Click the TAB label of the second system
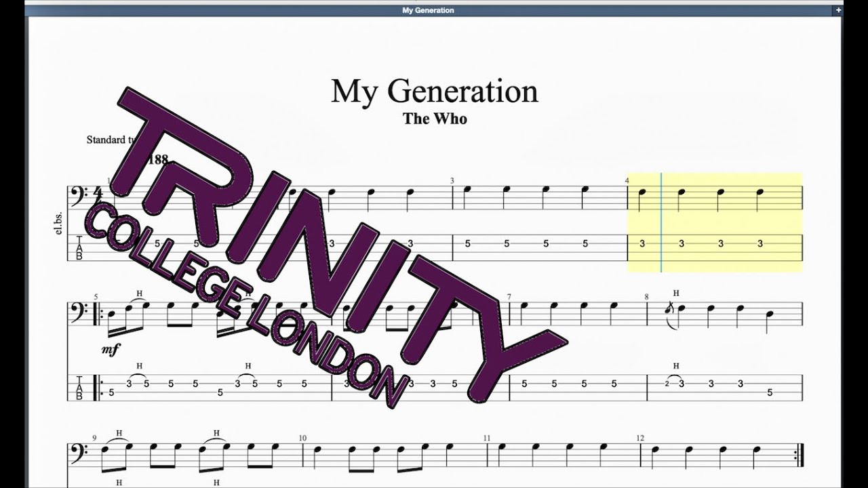The width and height of the screenshot is (868, 488). tap(78, 387)
